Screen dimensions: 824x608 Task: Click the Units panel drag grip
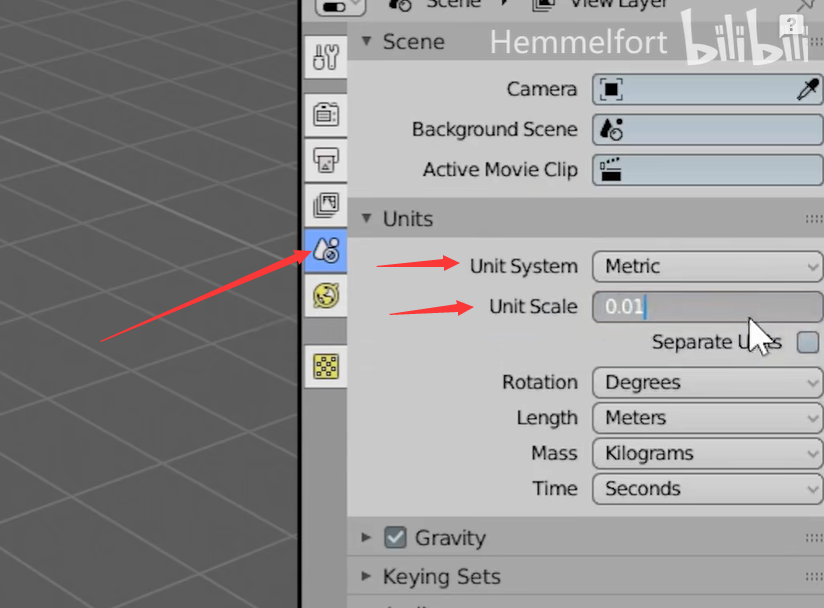(814, 219)
